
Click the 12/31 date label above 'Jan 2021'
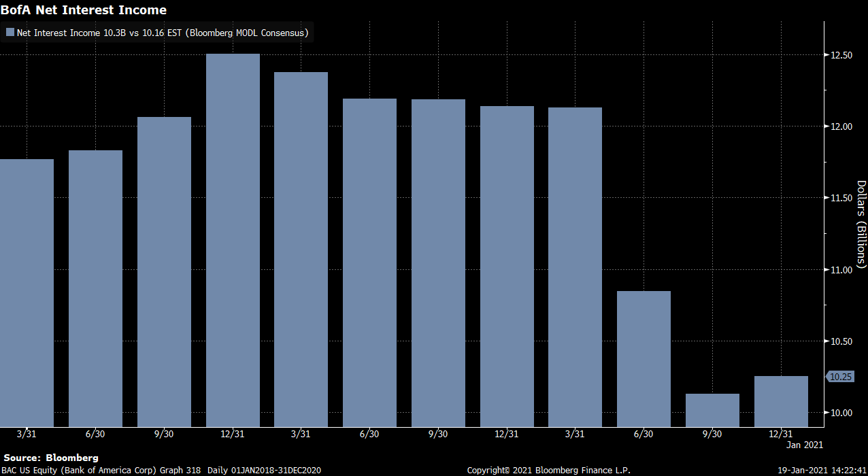click(781, 434)
